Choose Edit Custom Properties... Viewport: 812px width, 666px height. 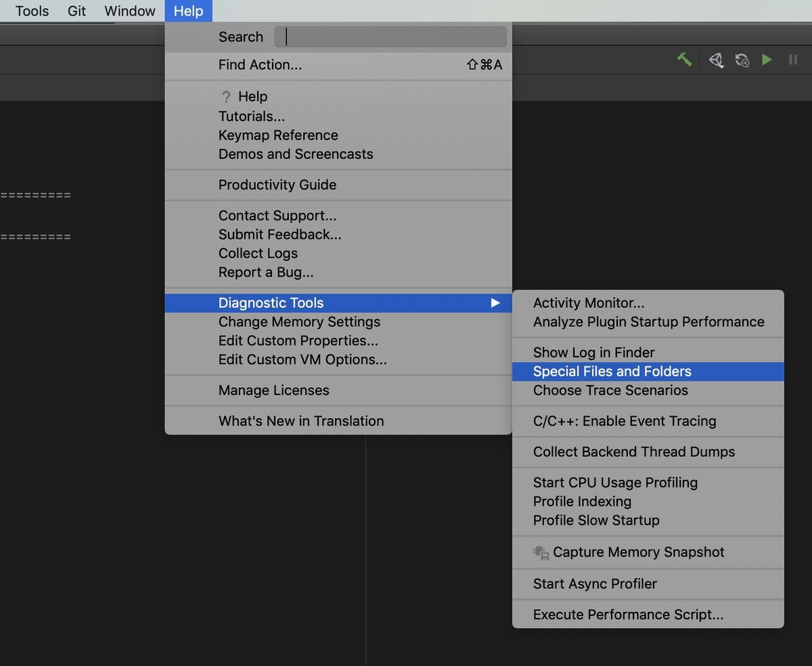[x=338, y=341]
